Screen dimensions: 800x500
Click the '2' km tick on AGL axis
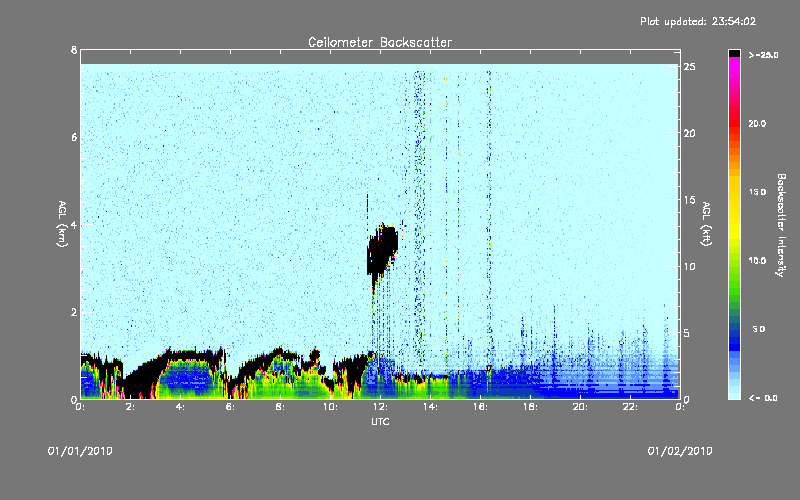click(74, 312)
